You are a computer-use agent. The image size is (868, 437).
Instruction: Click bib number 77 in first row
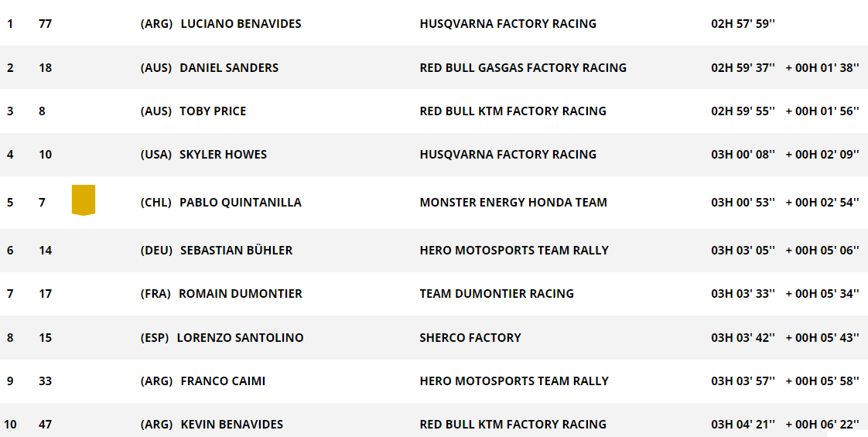(x=46, y=24)
